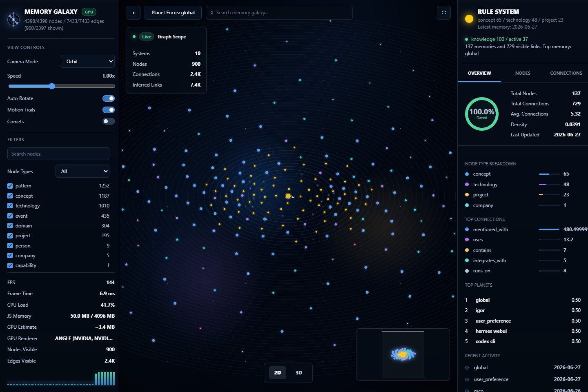The image size is (588, 392).
Task: Uncheck the domain node type
Action: click(10, 226)
